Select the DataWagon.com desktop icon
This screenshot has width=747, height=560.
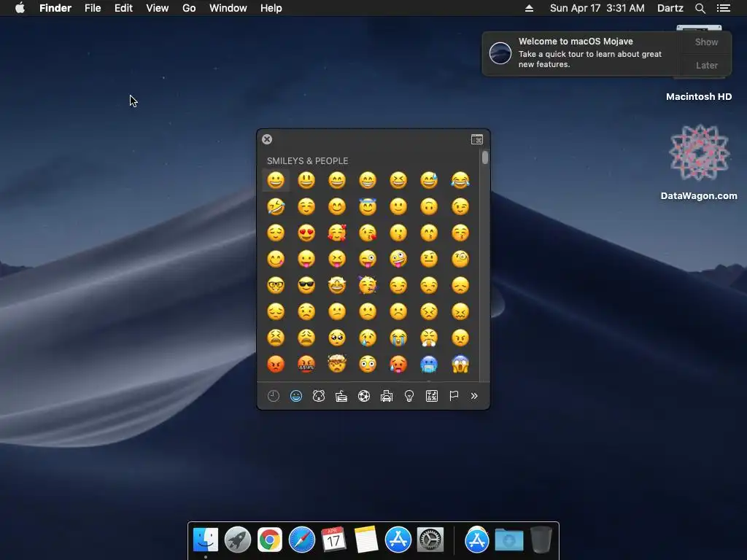(699, 153)
